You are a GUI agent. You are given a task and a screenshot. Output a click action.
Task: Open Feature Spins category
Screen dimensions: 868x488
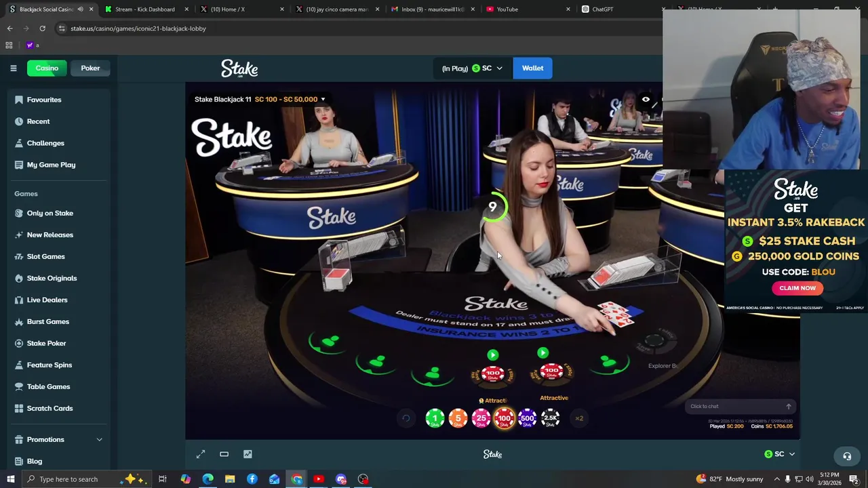point(49,365)
